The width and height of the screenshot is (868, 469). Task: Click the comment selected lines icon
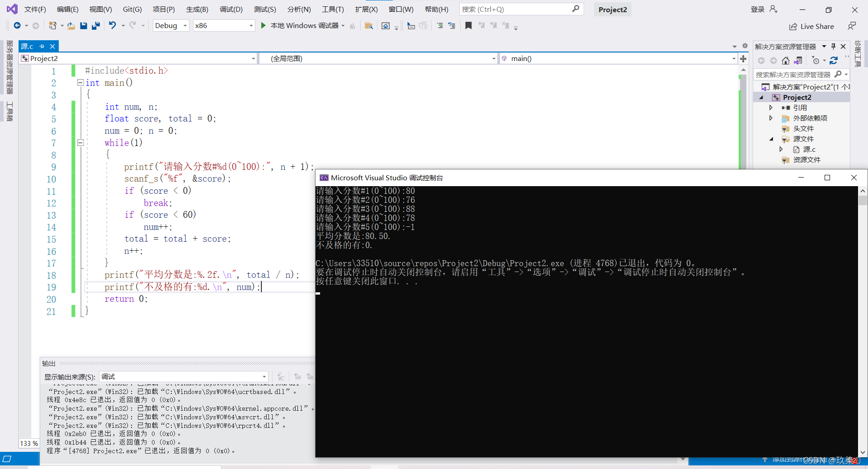(440, 26)
